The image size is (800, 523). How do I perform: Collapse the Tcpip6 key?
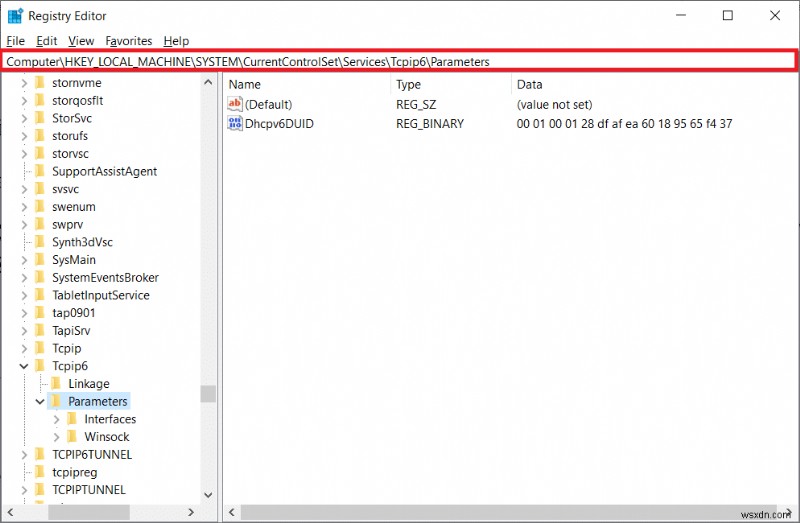click(24, 366)
